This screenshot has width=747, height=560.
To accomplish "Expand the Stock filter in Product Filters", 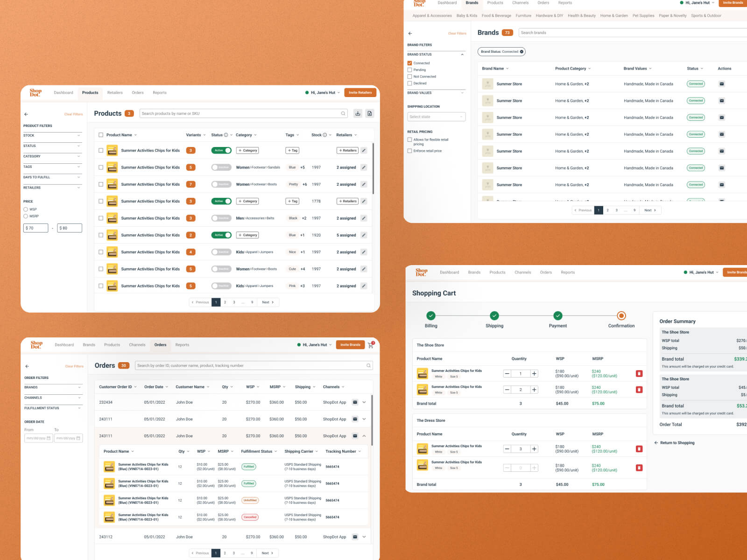I will click(x=52, y=135).
